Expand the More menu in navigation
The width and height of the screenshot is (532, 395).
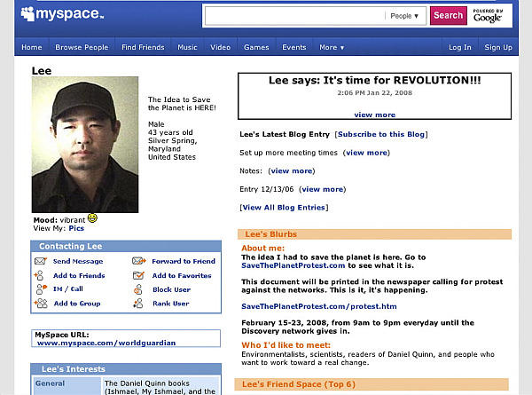(x=332, y=47)
